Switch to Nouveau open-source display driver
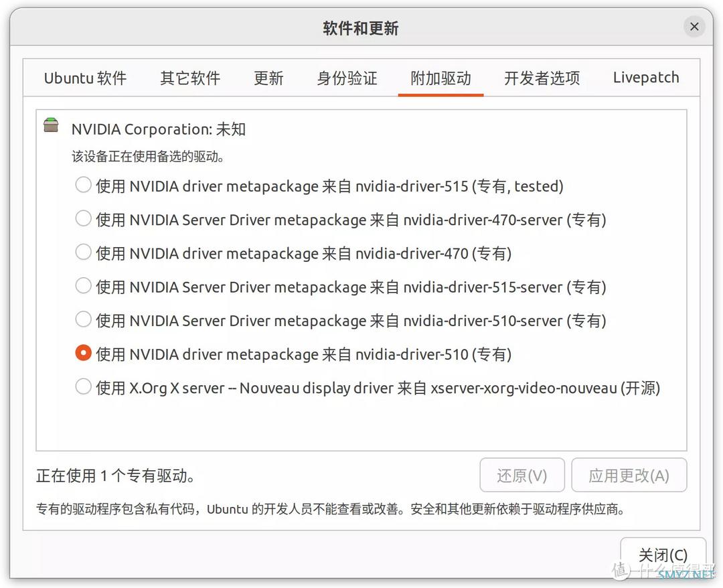 pos(83,387)
